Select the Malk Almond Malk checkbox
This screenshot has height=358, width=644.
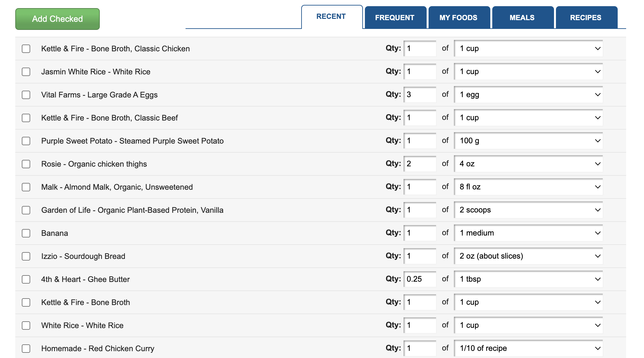[x=26, y=187]
